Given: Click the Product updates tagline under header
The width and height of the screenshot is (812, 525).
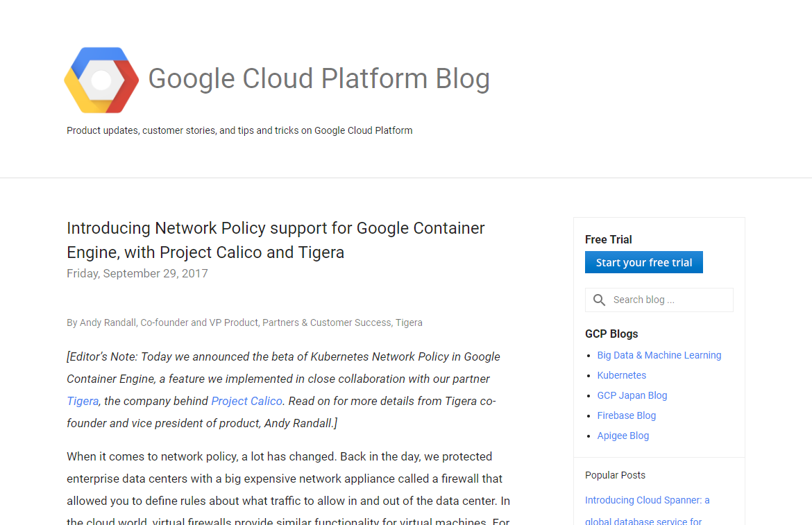Looking at the screenshot, I should (239, 130).
